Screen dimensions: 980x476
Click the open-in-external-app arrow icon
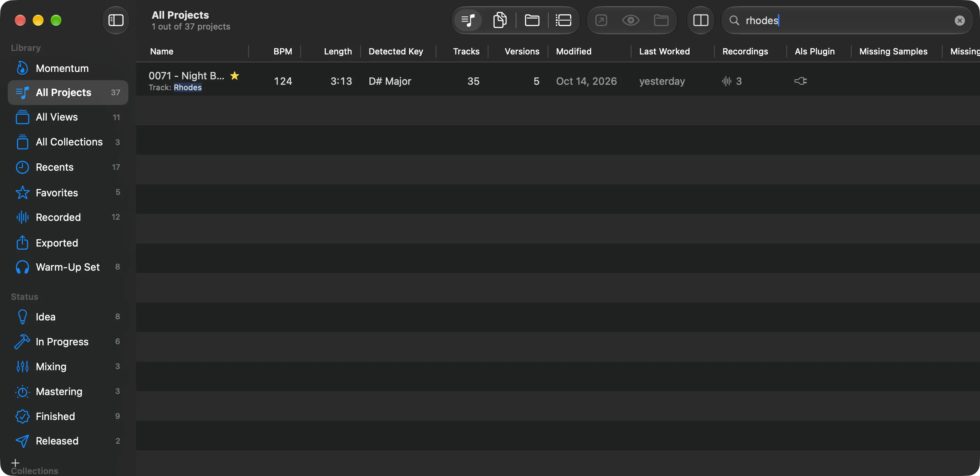tap(601, 20)
